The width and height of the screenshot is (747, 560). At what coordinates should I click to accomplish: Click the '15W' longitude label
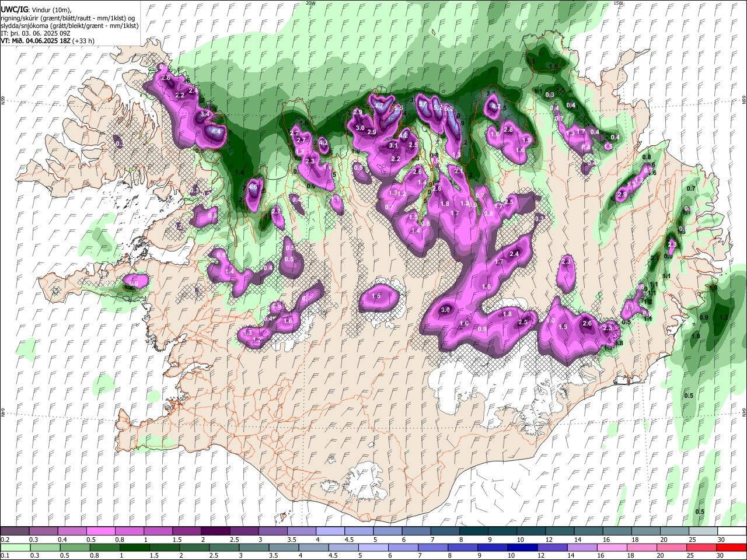point(619,3)
